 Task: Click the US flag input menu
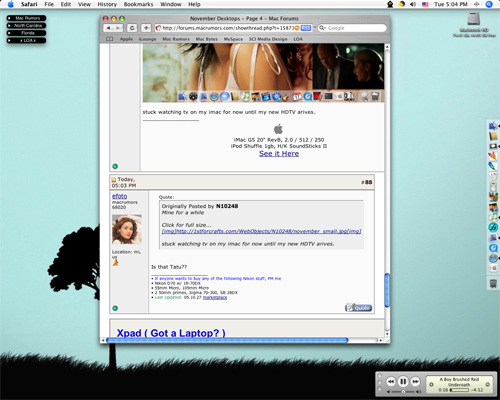[x=425, y=4]
